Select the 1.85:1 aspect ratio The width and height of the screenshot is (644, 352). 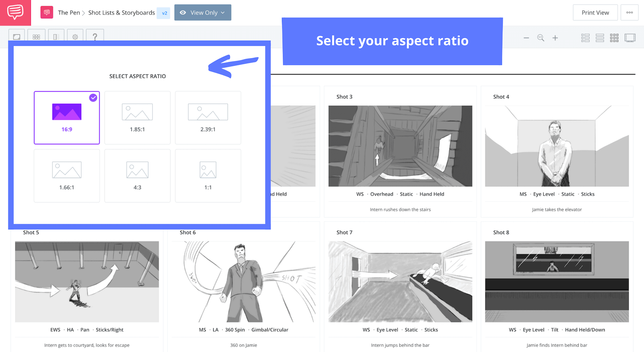click(x=137, y=118)
